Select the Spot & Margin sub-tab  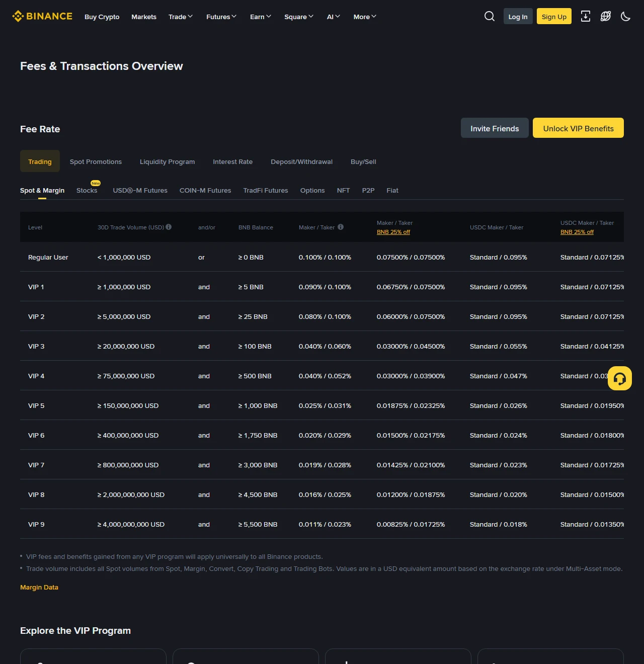42,190
